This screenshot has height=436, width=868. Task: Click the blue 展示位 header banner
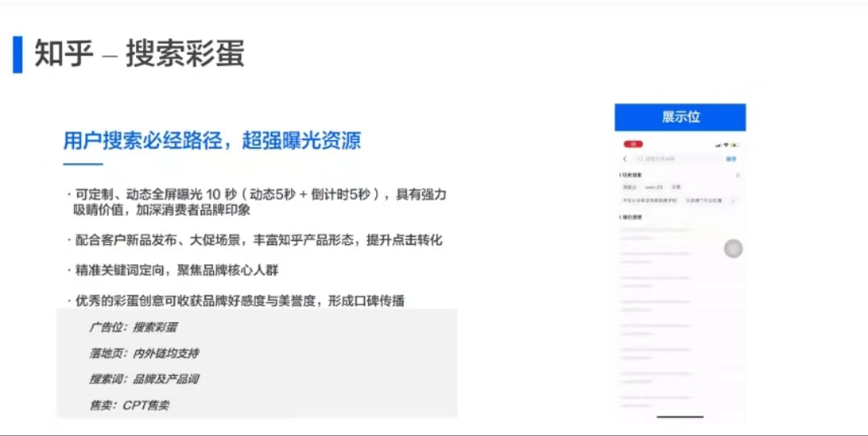click(x=680, y=117)
